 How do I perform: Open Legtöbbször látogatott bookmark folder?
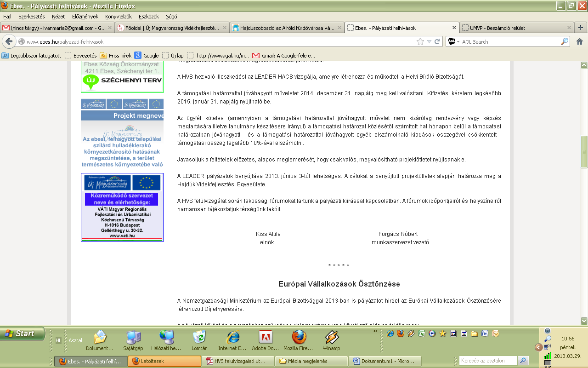(31, 56)
